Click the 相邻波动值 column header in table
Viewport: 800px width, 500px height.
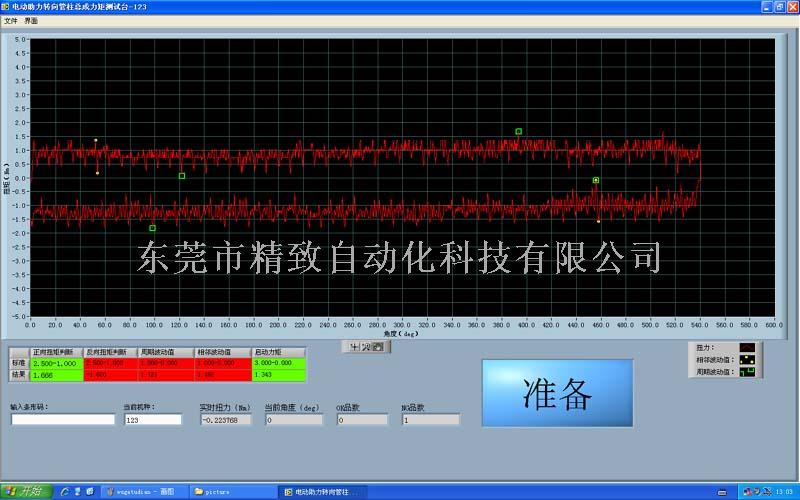click(x=222, y=352)
